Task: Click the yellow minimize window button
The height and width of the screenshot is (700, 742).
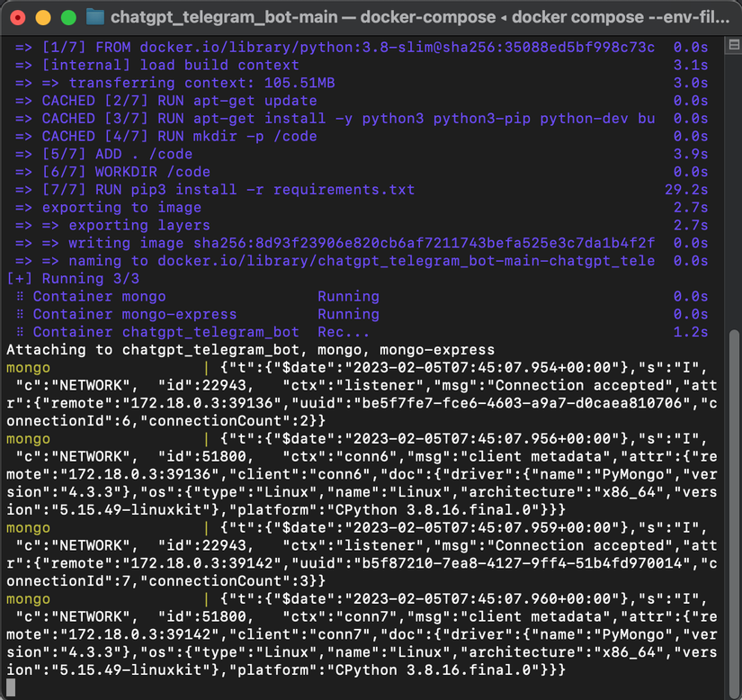Action: (x=43, y=18)
